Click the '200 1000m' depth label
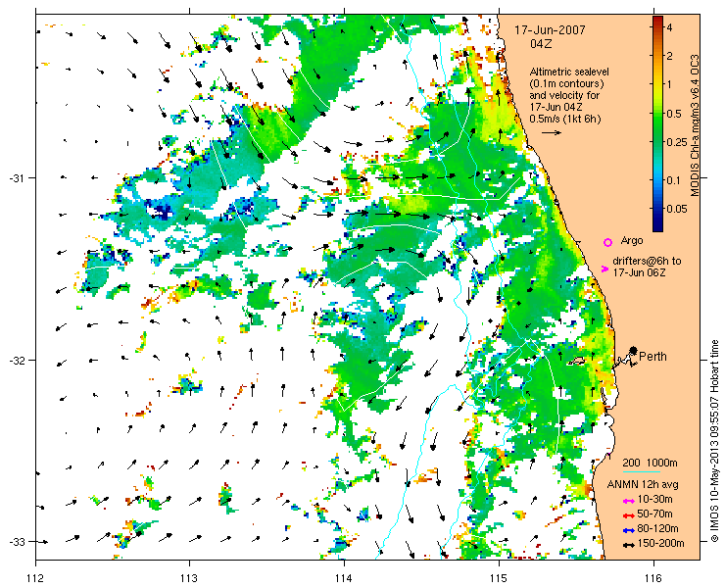 651,464
